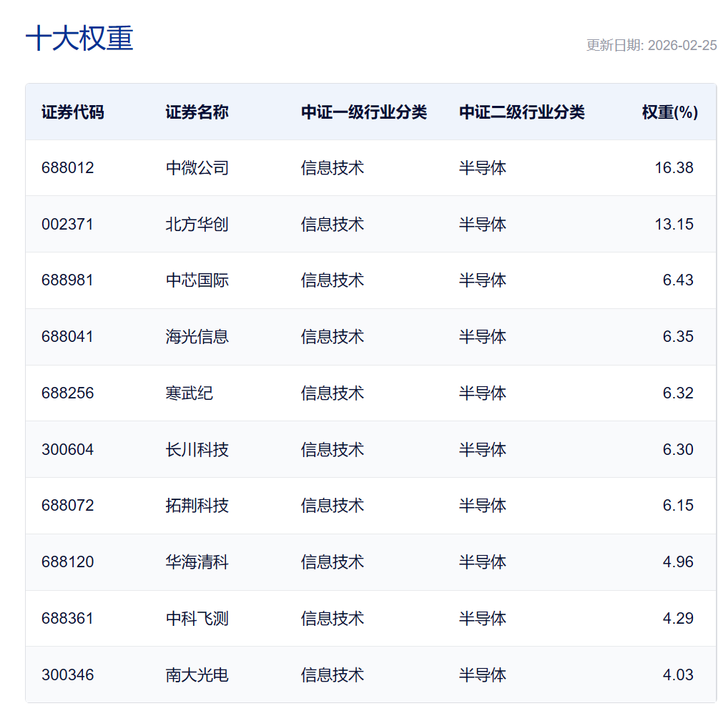Select the 北方华创 row entry
Image resolution: width=728 pixels, height=711 pixels.
197,224
